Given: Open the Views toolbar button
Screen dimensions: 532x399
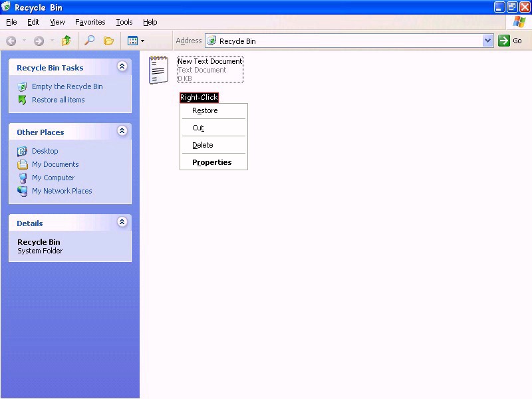Looking at the screenshot, I should (x=132, y=41).
